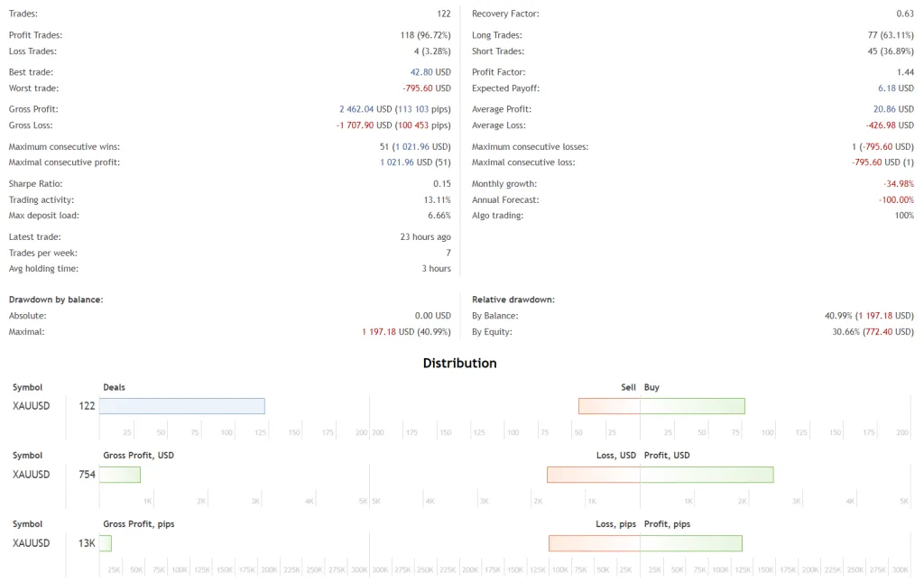Click the Sharpe Ratio label
This screenshot has height=582, width=924.
click(34, 184)
